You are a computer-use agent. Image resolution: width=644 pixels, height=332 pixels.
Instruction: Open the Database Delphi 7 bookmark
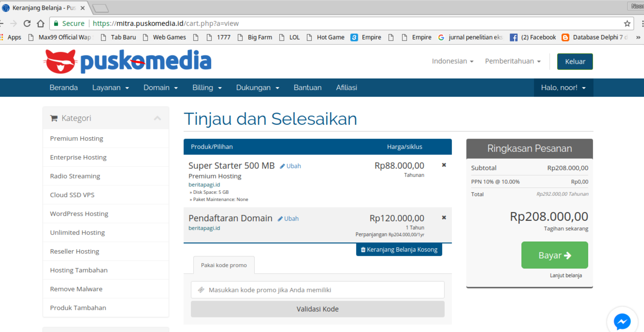point(595,37)
